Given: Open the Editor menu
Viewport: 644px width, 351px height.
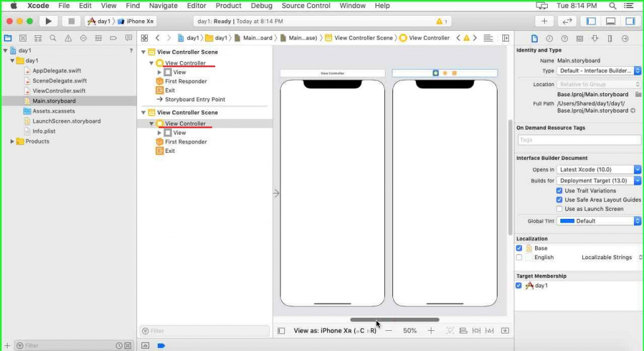Looking at the screenshot, I should [x=196, y=6].
